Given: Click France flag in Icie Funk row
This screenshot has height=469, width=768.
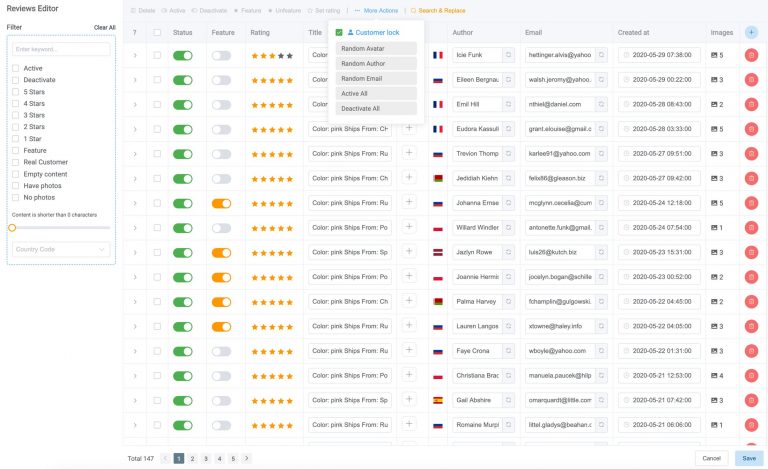Looking at the screenshot, I should click(x=438, y=55).
